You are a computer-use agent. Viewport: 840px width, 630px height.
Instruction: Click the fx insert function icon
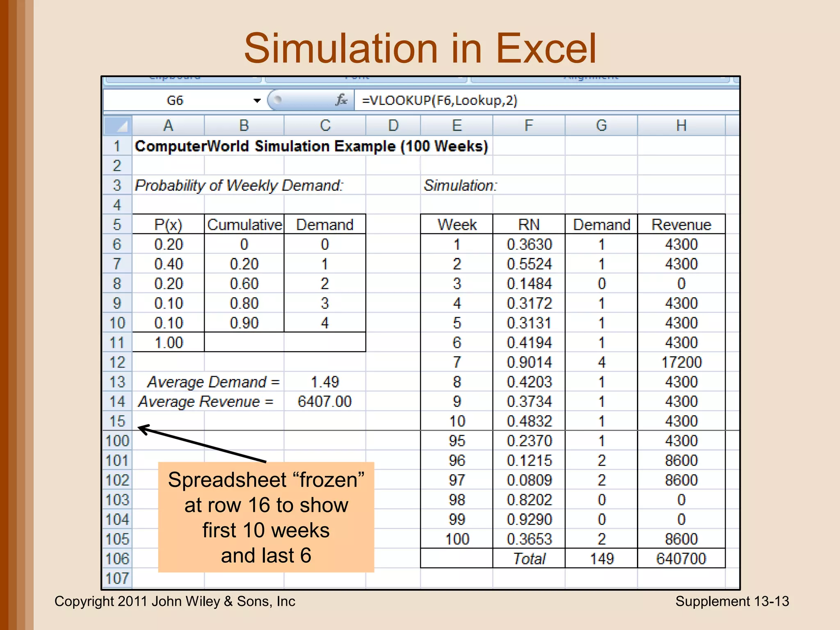point(341,100)
